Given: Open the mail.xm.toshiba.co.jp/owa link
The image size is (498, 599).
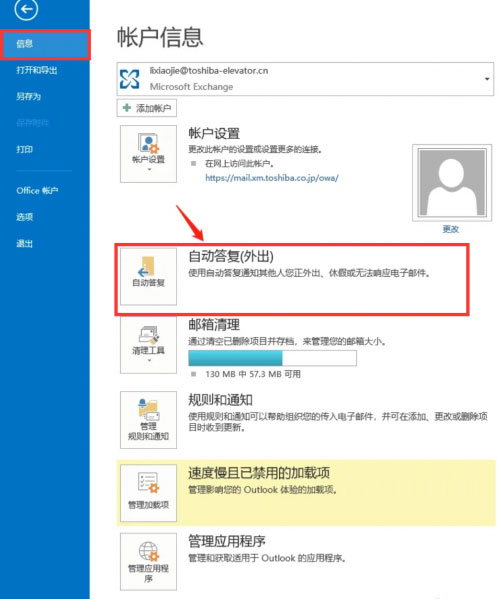Looking at the screenshot, I should (x=272, y=178).
